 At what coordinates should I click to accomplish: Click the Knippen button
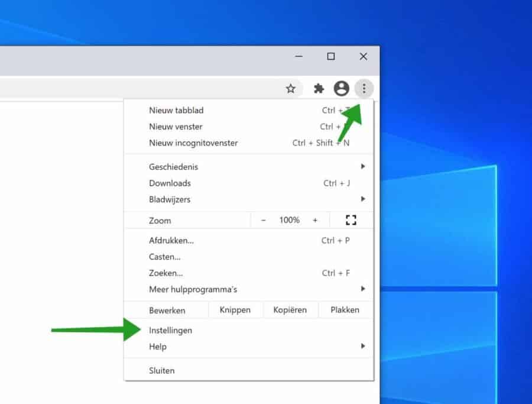pos(235,310)
